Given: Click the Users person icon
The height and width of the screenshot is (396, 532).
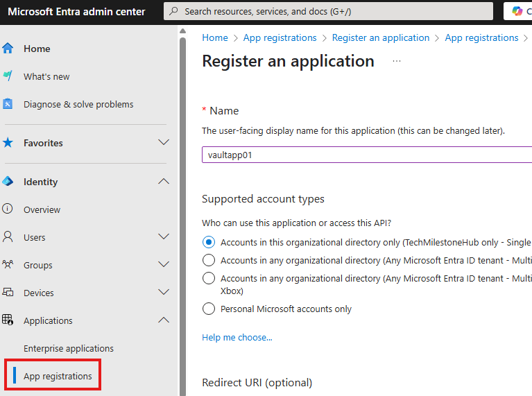Looking at the screenshot, I should pos(8,236).
